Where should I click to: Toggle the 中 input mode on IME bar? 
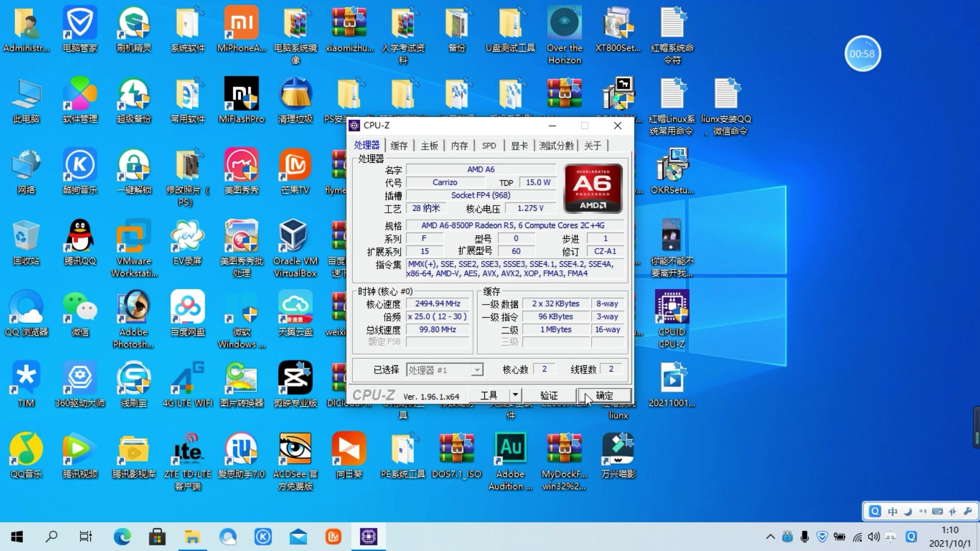click(x=892, y=511)
